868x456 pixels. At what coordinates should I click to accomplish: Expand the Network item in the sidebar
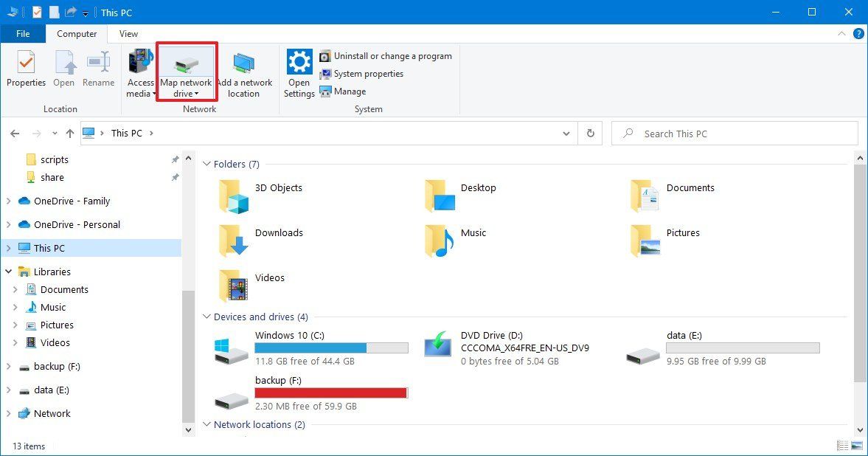point(9,413)
